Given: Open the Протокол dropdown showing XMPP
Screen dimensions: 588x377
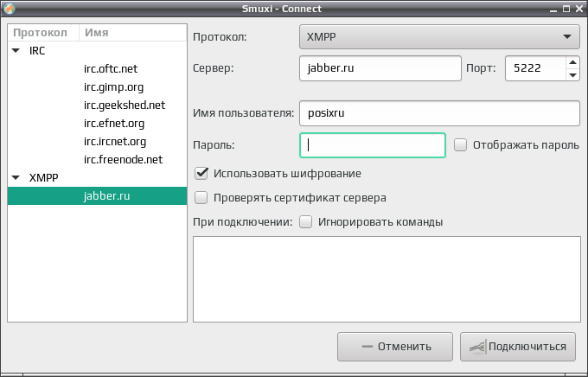Looking at the screenshot, I should pyautogui.click(x=439, y=37).
